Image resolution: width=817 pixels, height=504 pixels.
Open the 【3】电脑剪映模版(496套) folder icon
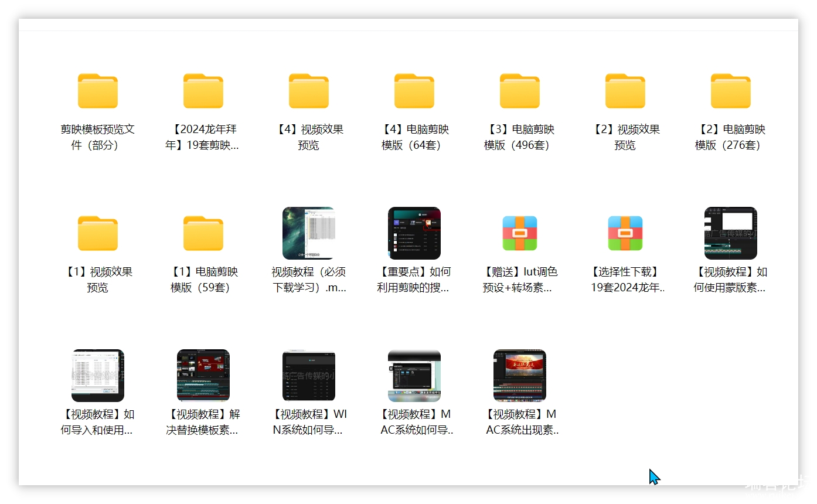coord(520,91)
